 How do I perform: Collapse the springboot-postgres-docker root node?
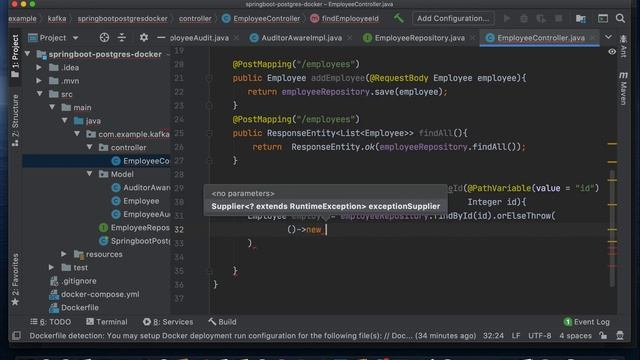[x=27, y=54]
